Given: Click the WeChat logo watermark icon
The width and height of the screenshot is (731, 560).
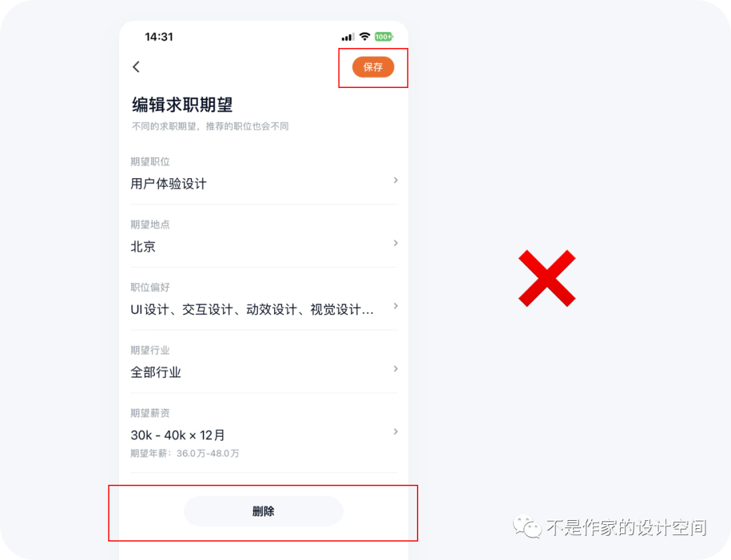Looking at the screenshot, I should 527,527.
